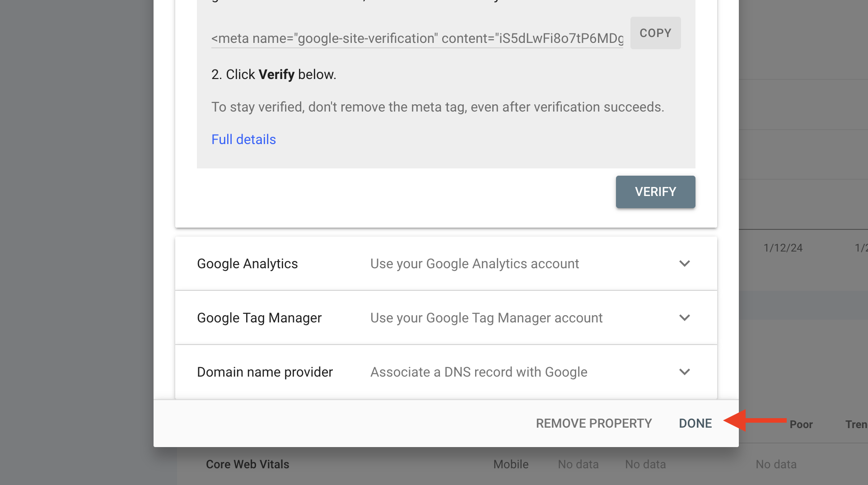Click the 1/12/24 date label on the chart
Screen dimensions: 868x485
[783, 247]
